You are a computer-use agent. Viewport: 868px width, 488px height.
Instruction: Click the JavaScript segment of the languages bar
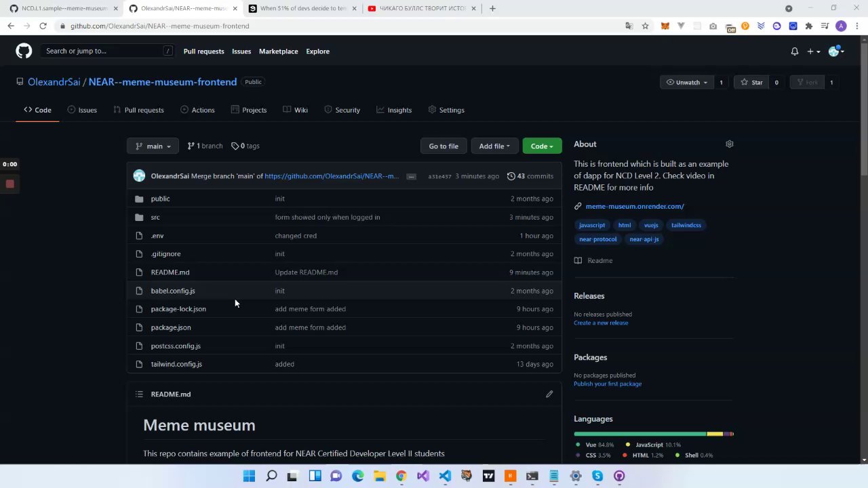pos(715,434)
